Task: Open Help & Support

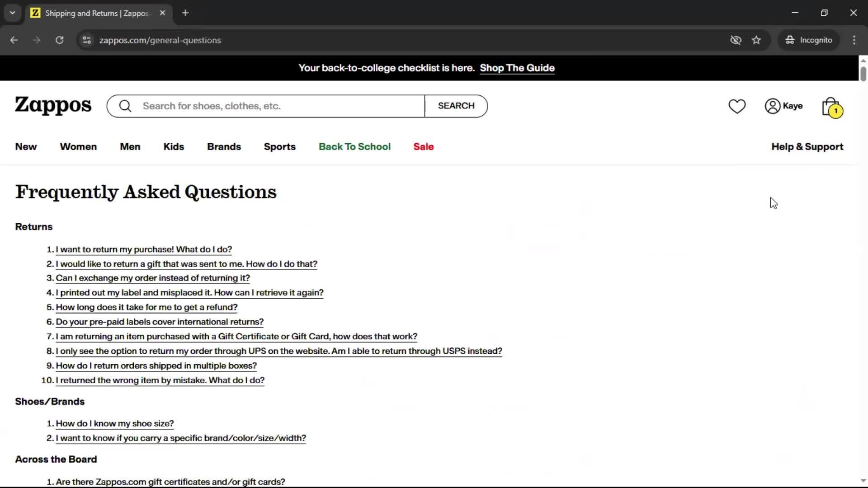Action: 807,147
